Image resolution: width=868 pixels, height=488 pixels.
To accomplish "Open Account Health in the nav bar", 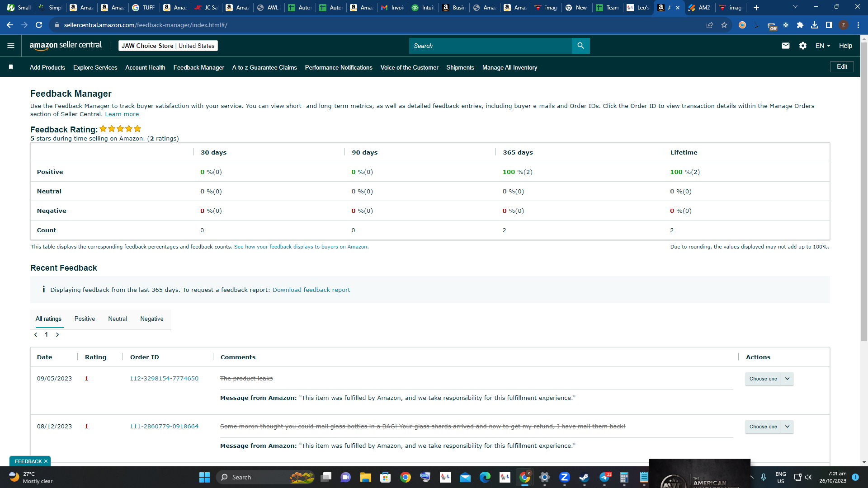I will (145, 67).
